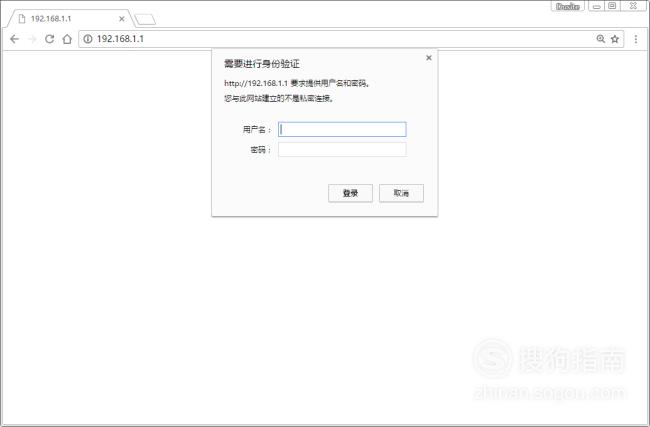Open the browser home page icon
The height and width of the screenshot is (427, 650).
click(x=67, y=39)
